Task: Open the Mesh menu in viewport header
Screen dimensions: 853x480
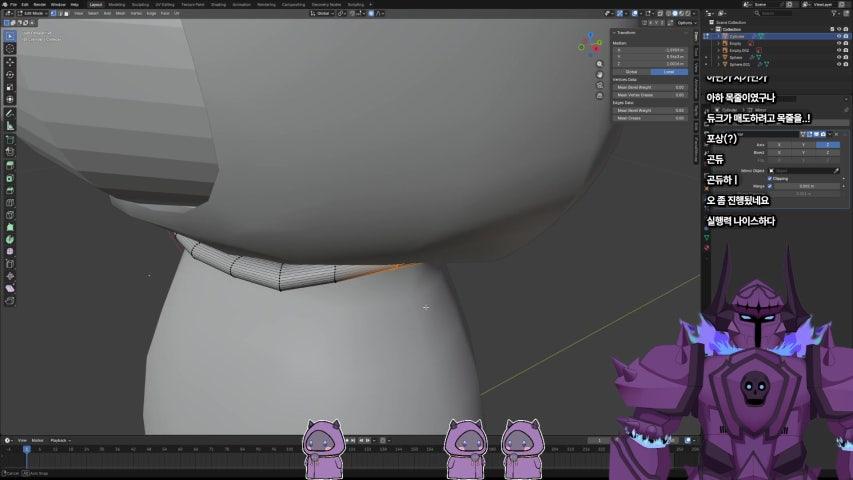Action: [x=121, y=13]
